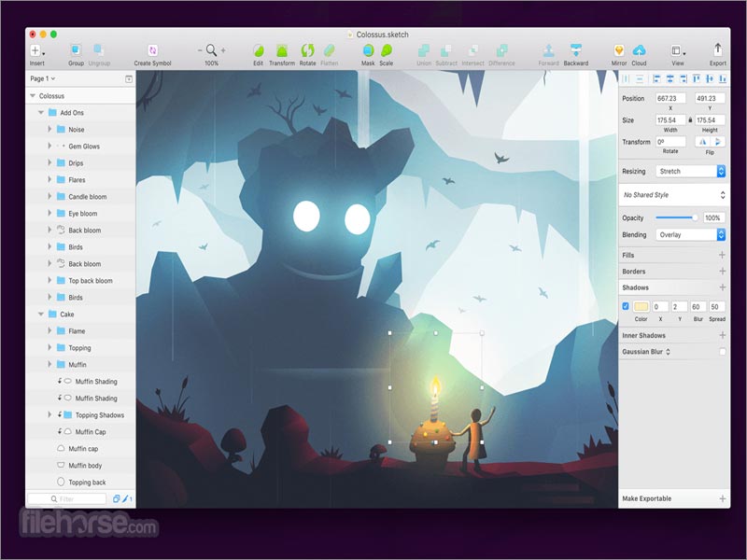Open the Resizing Stretch dropdown

click(690, 172)
